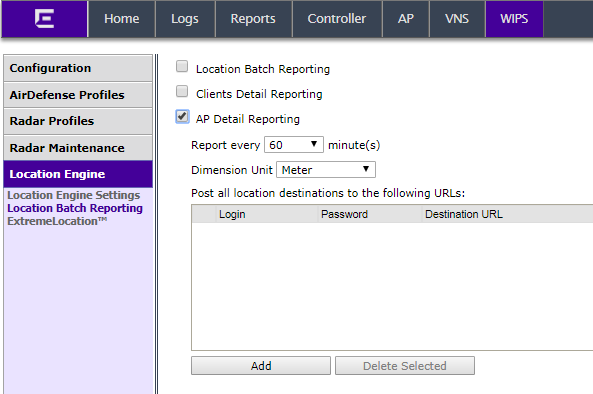Enable Clients Detail Reporting checkbox
593x394 pixels.
(x=182, y=91)
